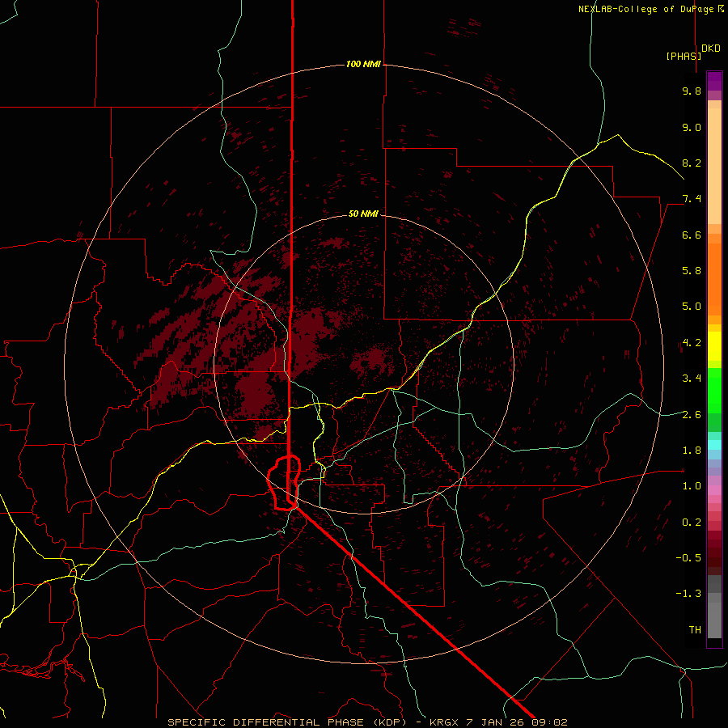Click the 2.6 scale value
Screen dimensions: 728x728
pos(692,414)
